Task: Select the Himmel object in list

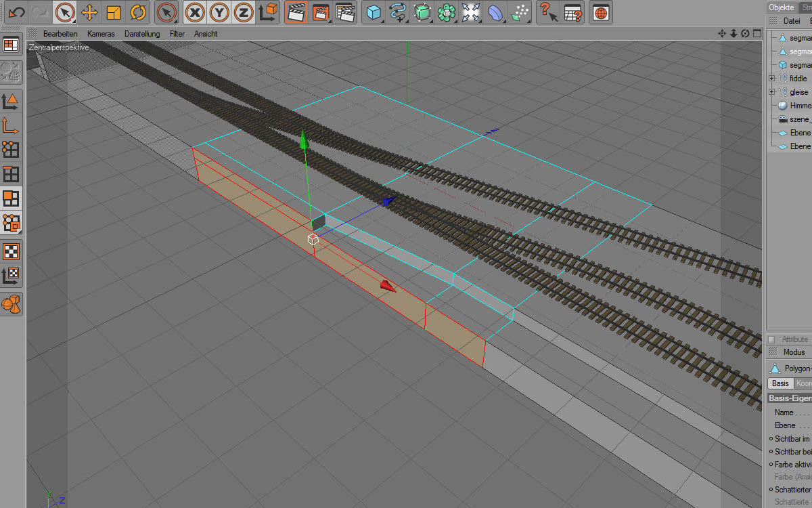Action: (x=798, y=106)
